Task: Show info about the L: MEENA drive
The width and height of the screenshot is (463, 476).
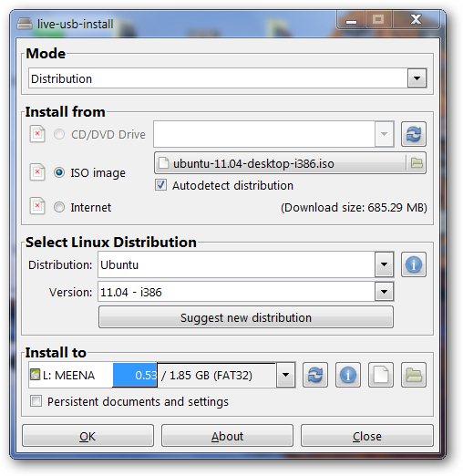Action: [348, 375]
